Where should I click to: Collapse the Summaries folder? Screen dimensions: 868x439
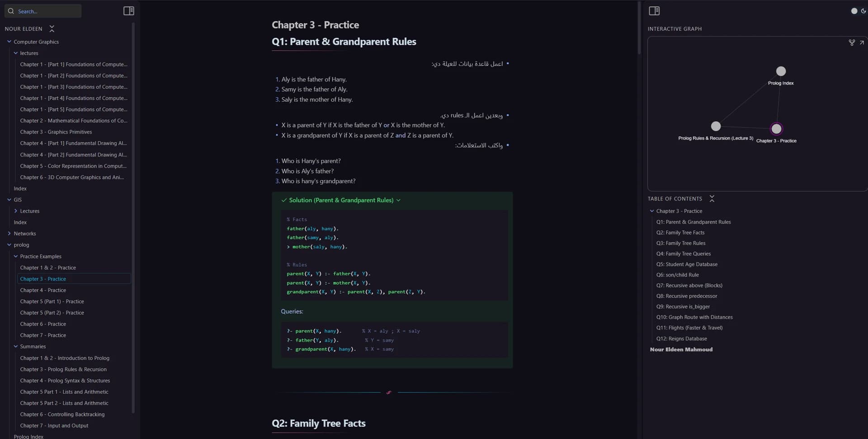click(15, 347)
